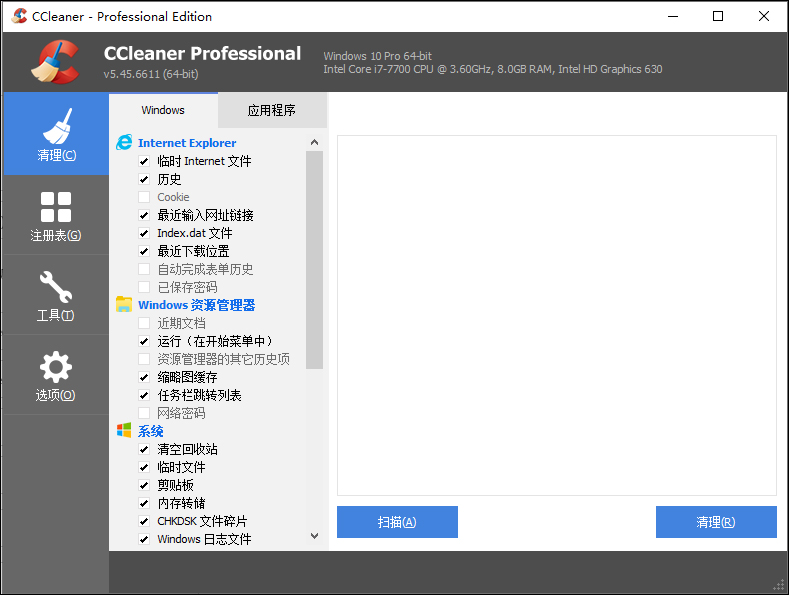Uncheck the 历史 checkbox

click(x=144, y=179)
